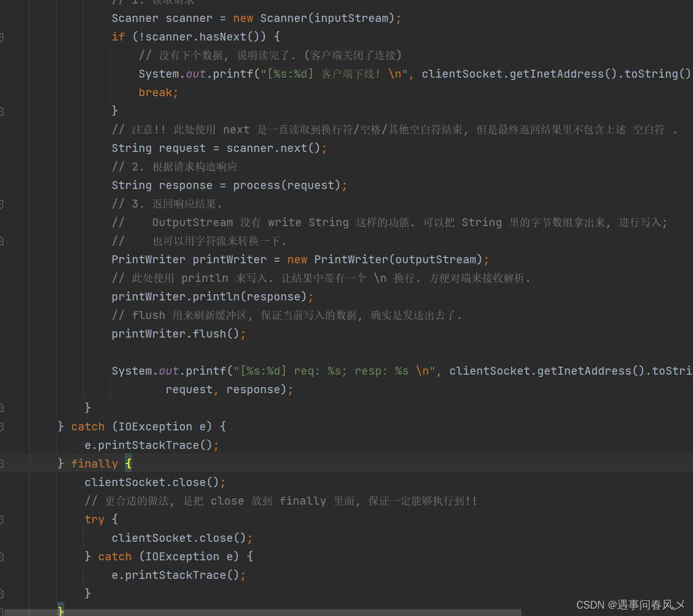Click the comment '// 2. 根据请求构造响应'
This screenshot has width=693, height=616.
tap(175, 167)
